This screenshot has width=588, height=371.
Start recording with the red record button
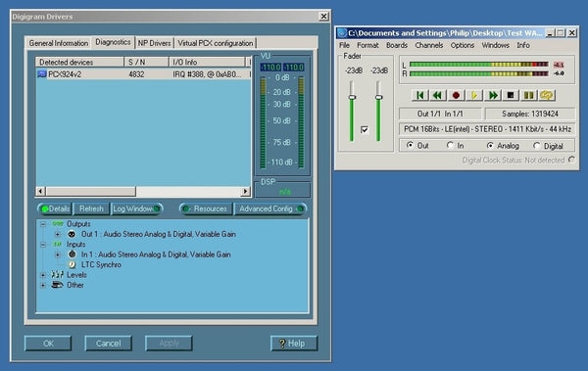click(456, 96)
